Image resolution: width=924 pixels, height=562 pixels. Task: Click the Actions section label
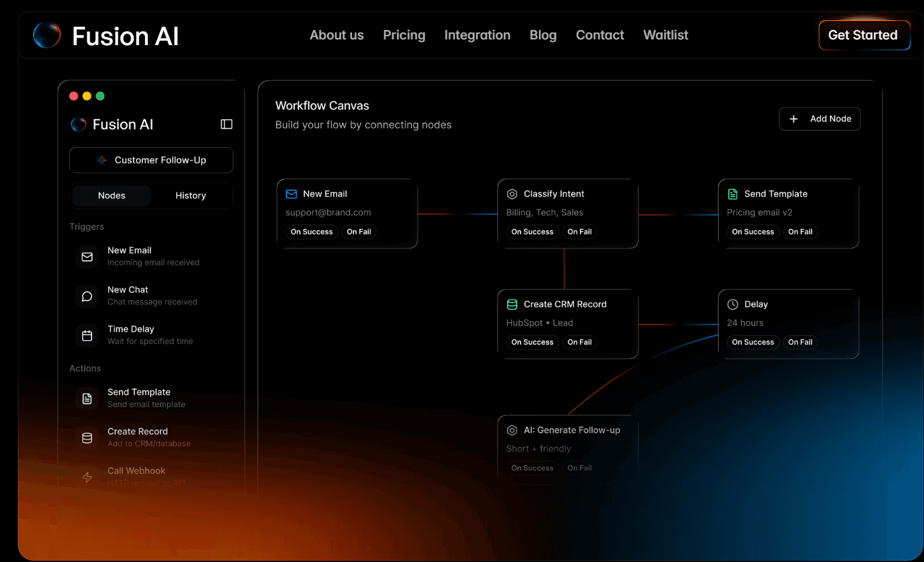tap(85, 369)
